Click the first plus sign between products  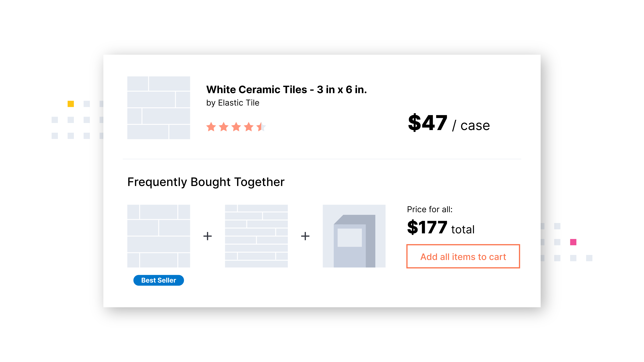[x=208, y=236]
